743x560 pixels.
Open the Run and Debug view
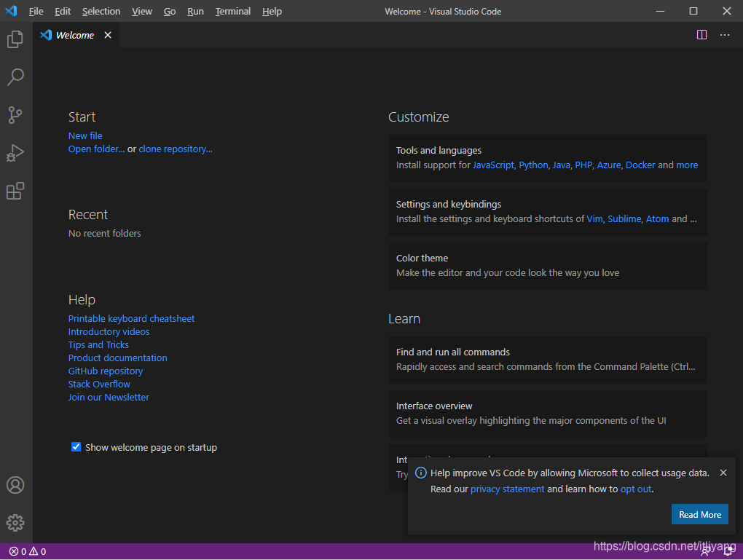point(15,153)
